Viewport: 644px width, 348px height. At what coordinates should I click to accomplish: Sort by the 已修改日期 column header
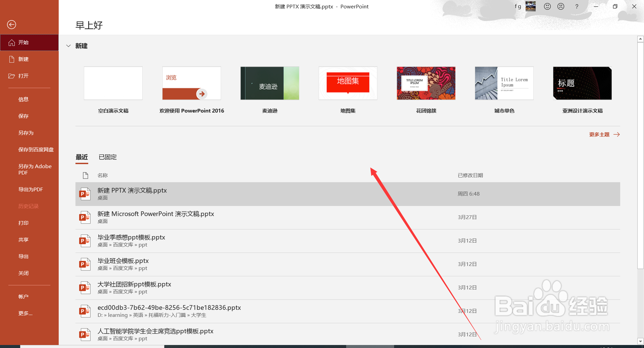tap(470, 175)
